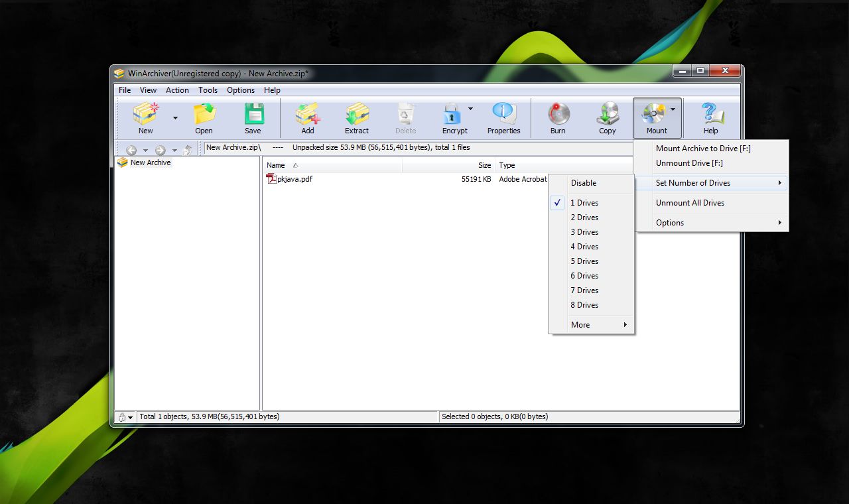Screen dimensions: 849x504
Task: Click the Copy disc toolbar icon
Action: pos(608,114)
